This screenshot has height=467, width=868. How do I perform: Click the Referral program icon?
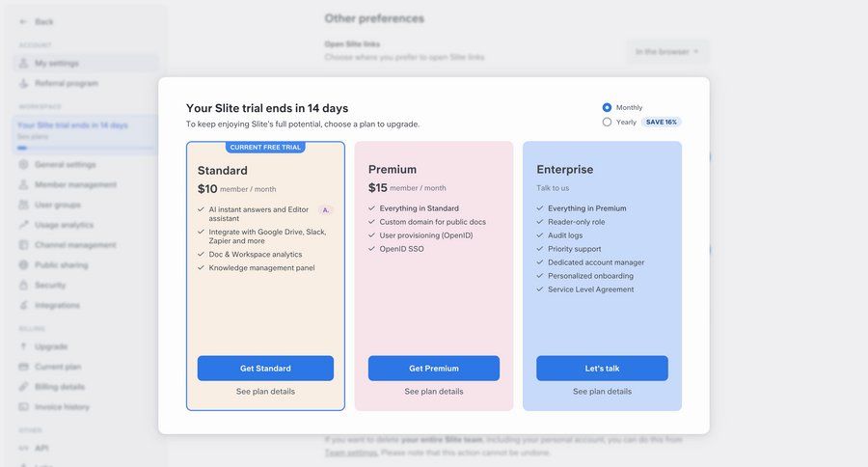23,83
